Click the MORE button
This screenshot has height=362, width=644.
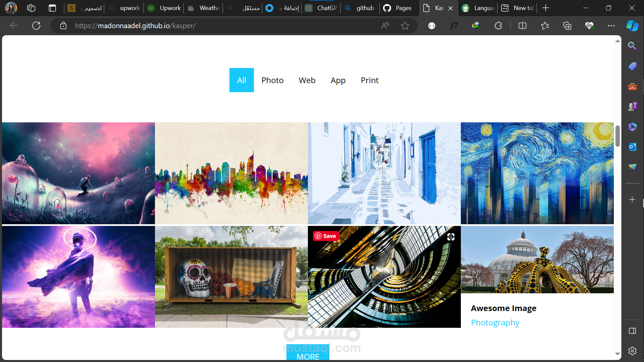tap(308, 356)
